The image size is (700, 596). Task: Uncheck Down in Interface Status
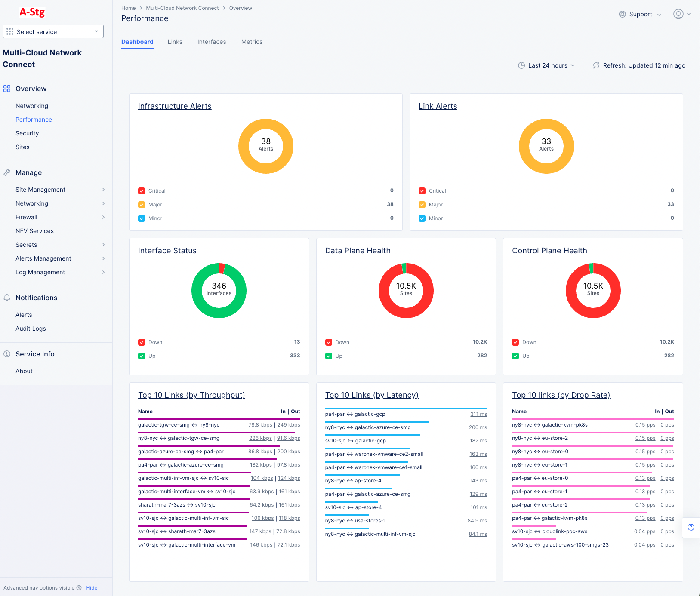(x=142, y=342)
